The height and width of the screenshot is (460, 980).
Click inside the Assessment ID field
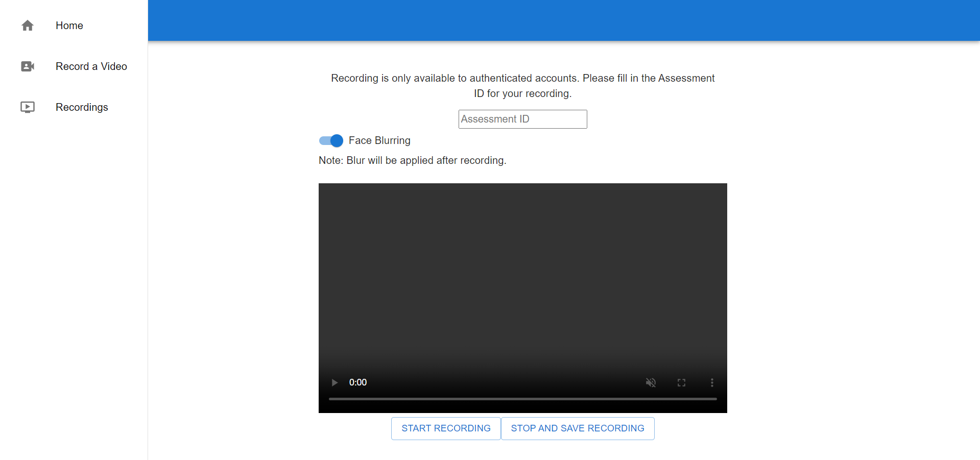click(x=522, y=119)
